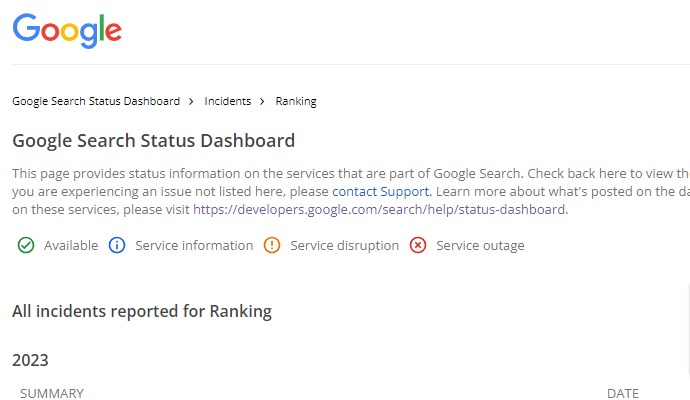Screen dimensions: 690x400
Task: Click the breadcrumb chevron before Incidents
Action: [x=192, y=101]
